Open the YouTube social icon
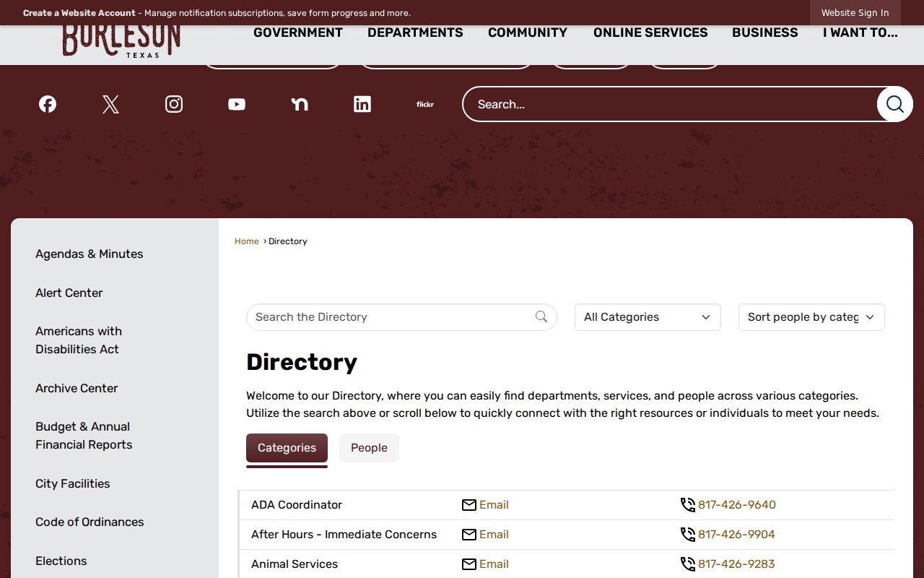Image resolution: width=924 pixels, height=578 pixels. pyautogui.click(x=237, y=104)
